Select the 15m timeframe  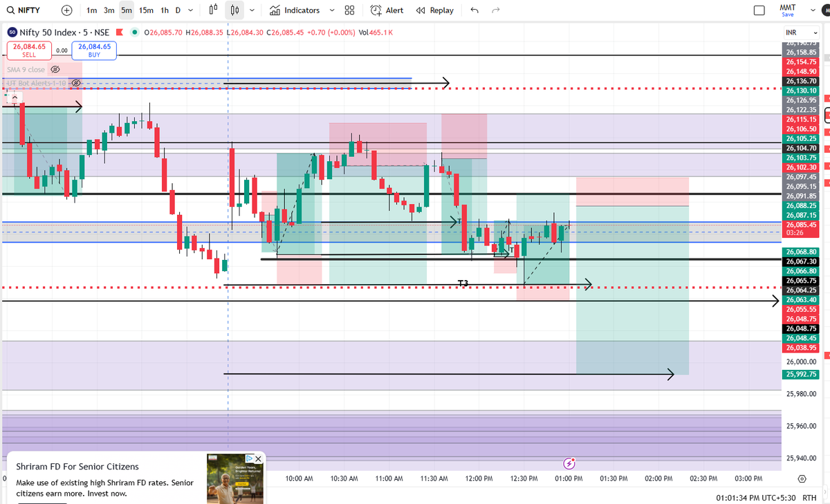click(x=146, y=10)
